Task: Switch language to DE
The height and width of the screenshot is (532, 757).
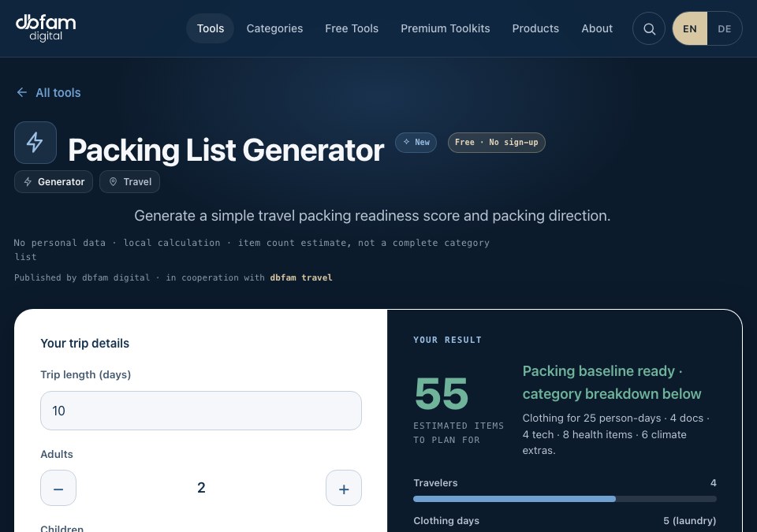Action: click(724, 29)
